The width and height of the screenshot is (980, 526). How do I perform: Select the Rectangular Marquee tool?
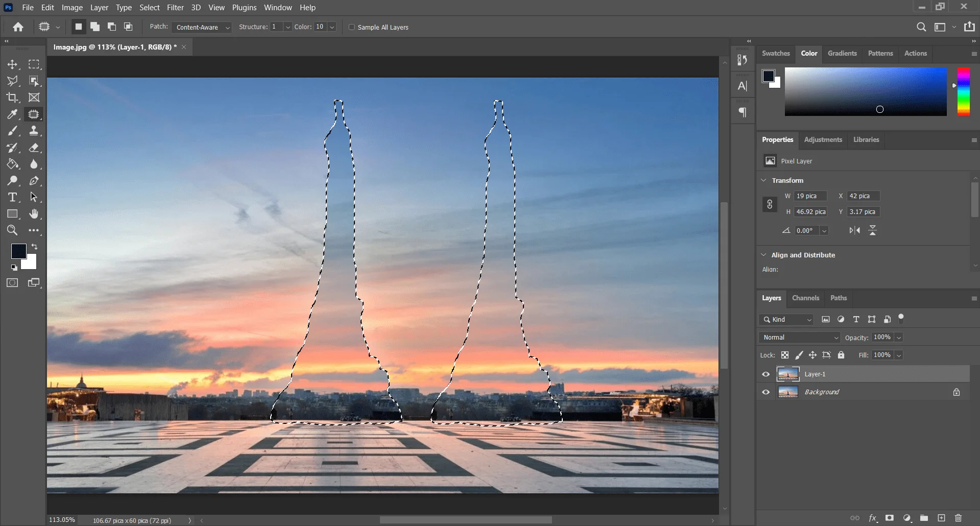(x=34, y=64)
